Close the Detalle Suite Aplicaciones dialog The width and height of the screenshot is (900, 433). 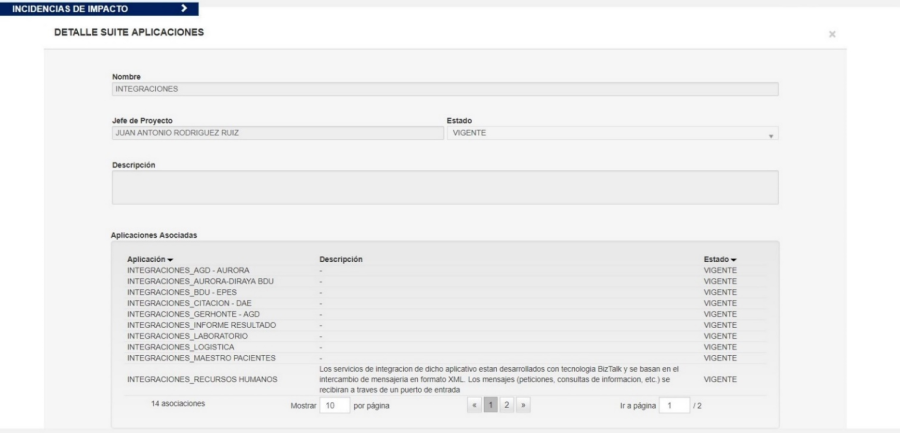pos(832,34)
